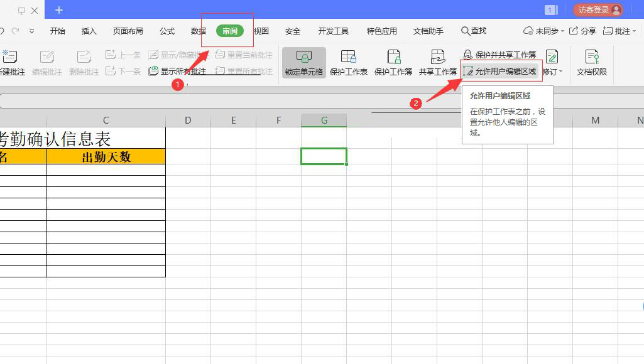The width and height of the screenshot is (644, 364).
Task: Click the display tab icon in title bar
Action: [x=21, y=11]
